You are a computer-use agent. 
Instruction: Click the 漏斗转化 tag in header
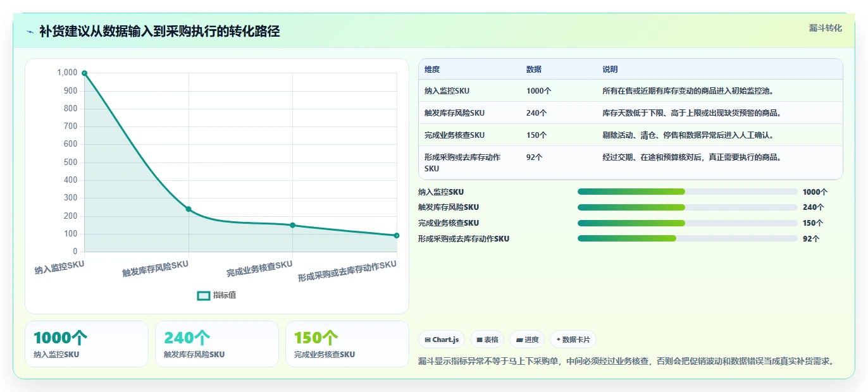click(x=826, y=28)
